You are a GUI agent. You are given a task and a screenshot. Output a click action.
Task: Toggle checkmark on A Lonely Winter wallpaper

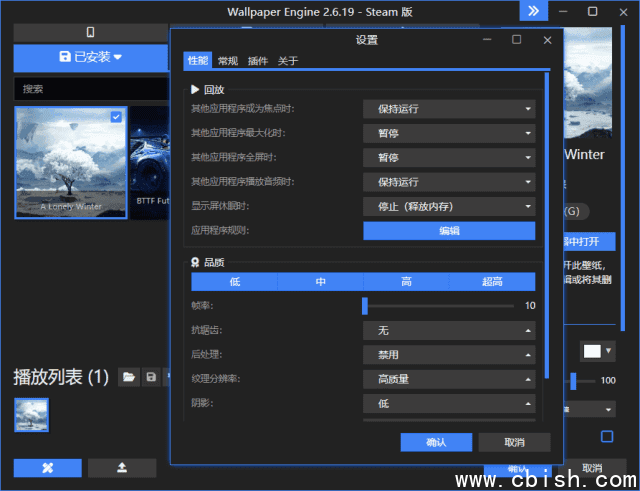coord(116,117)
